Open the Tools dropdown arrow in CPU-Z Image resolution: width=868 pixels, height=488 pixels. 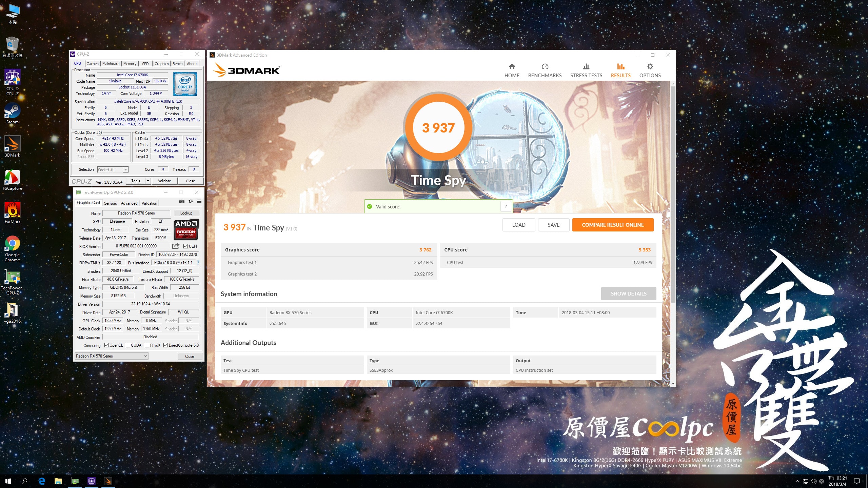click(148, 181)
